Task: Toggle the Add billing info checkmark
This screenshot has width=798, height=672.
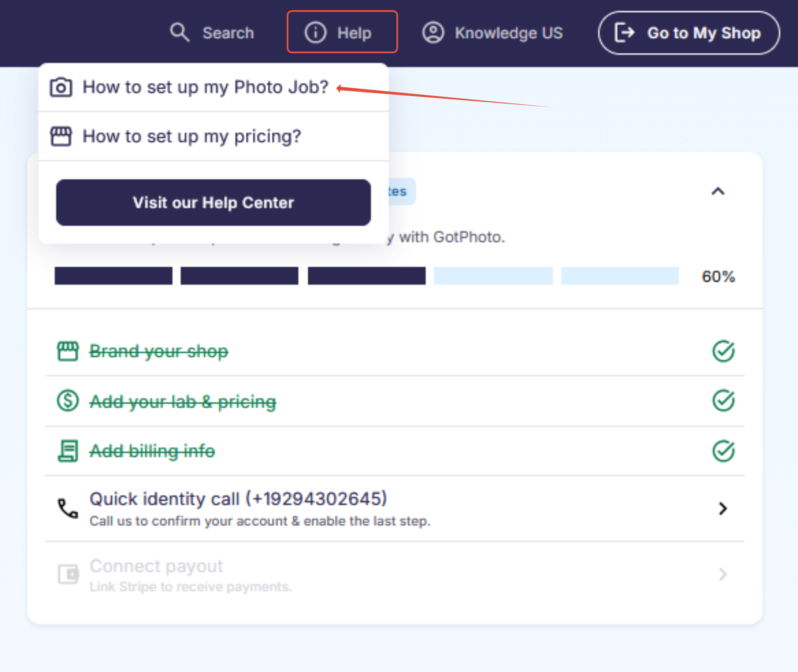Action: coord(723,451)
